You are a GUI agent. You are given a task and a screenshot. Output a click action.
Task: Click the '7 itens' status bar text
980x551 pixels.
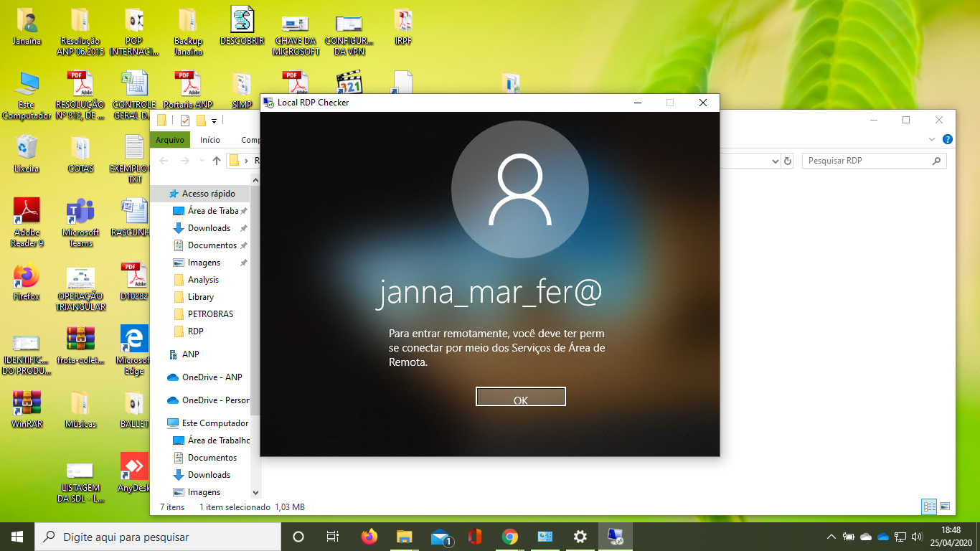pyautogui.click(x=172, y=507)
